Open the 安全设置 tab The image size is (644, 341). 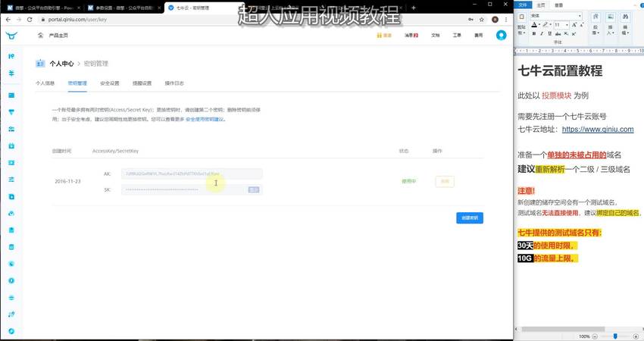tap(110, 83)
